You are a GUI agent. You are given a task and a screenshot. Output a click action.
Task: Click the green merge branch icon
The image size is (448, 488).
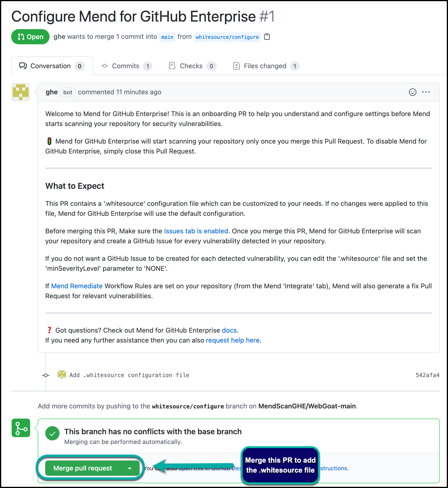tap(21, 428)
